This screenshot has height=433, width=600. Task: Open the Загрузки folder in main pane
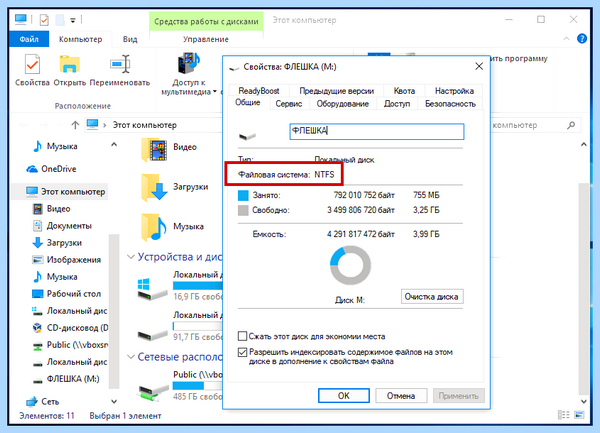coord(154,187)
